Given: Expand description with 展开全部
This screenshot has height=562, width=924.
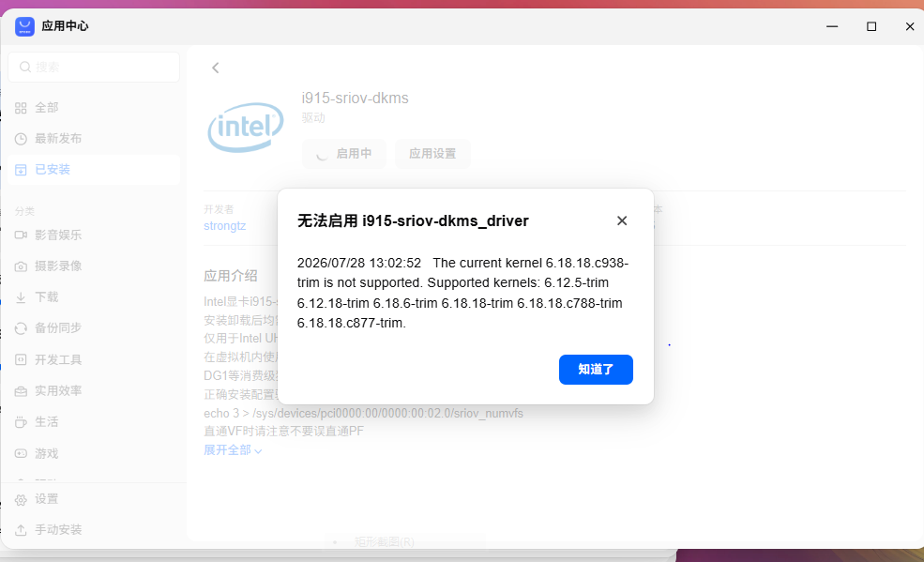Looking at the screenshot, I should (x=233, y=450).
